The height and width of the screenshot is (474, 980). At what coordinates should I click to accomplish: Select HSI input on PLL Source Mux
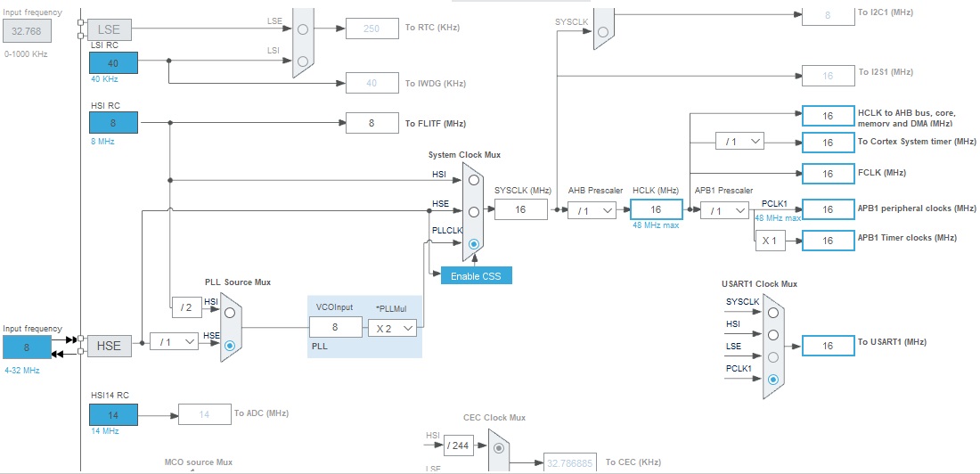pos(231,313)
